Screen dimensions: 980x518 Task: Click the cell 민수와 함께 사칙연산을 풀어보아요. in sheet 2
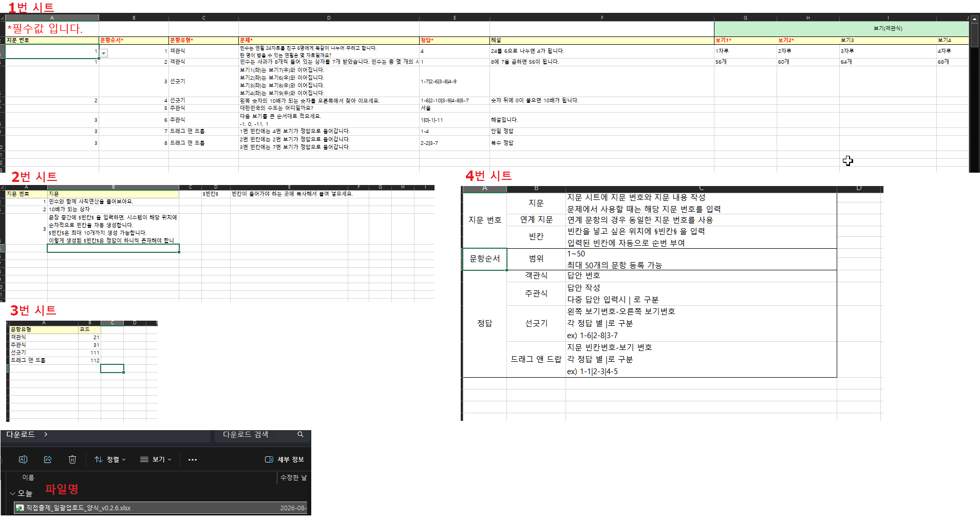(x=113, y=201)
